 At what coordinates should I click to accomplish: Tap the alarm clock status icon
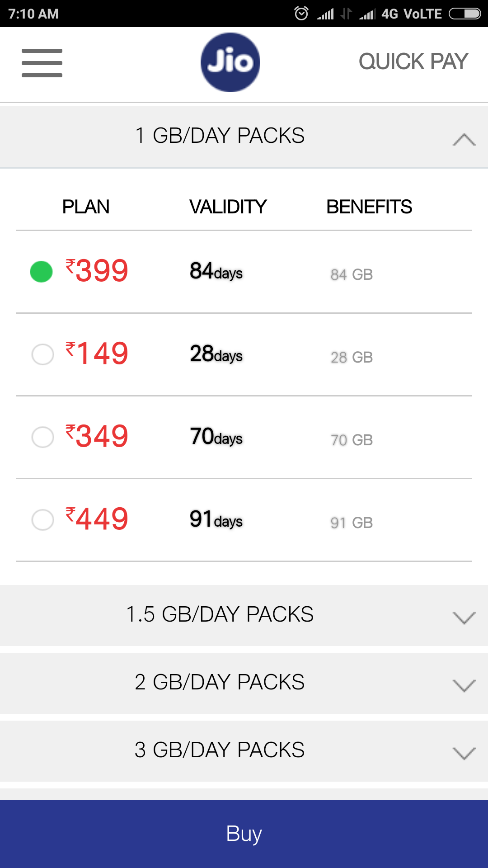(301, 14)
